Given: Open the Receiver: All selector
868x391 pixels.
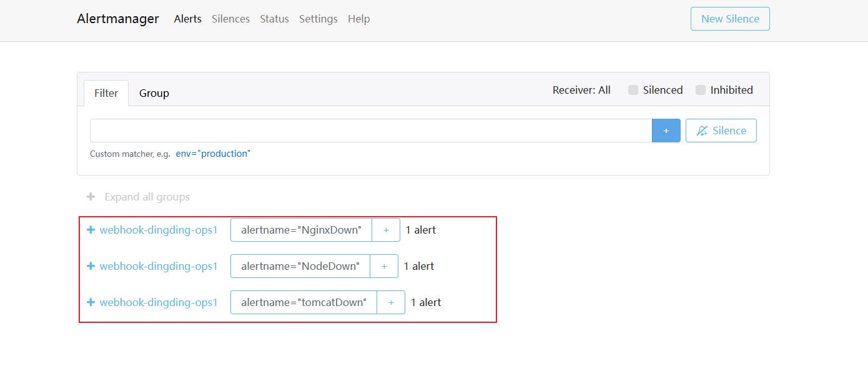Looking at the screenshot, I should [x=581, y=90].
